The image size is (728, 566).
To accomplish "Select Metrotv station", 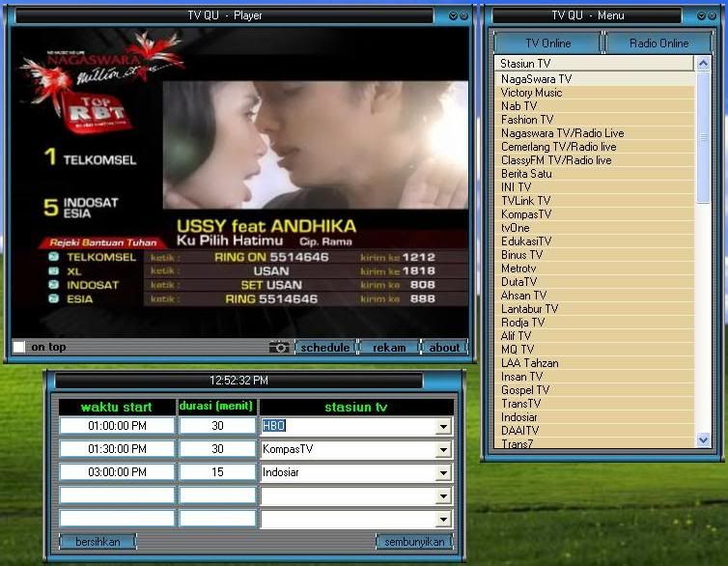I will (x=595, y=269).
